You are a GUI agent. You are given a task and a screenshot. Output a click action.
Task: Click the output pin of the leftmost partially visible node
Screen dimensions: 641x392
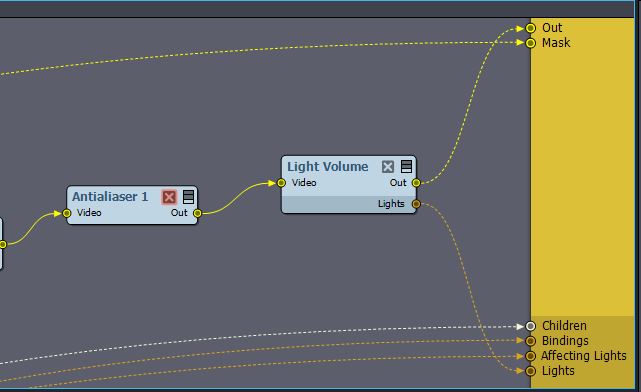[x=2, y=244]
